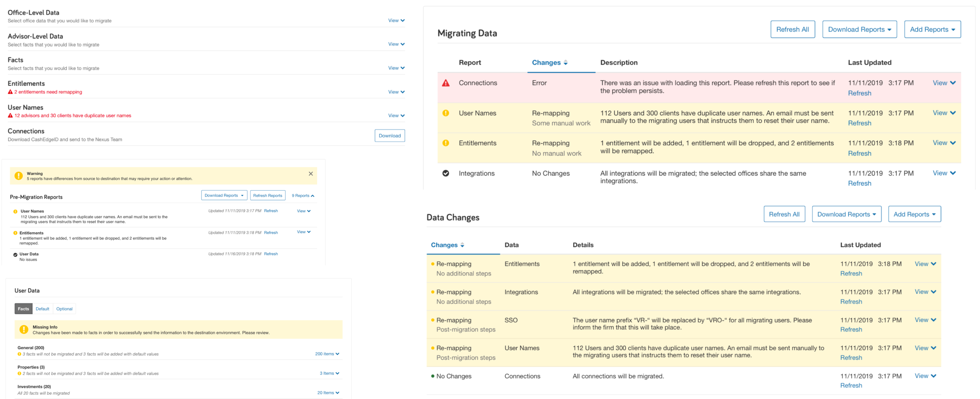Click the red triangle next to 2 entitlements need remapping
This screenshot has width=980, height=399.
pos(11,92)
